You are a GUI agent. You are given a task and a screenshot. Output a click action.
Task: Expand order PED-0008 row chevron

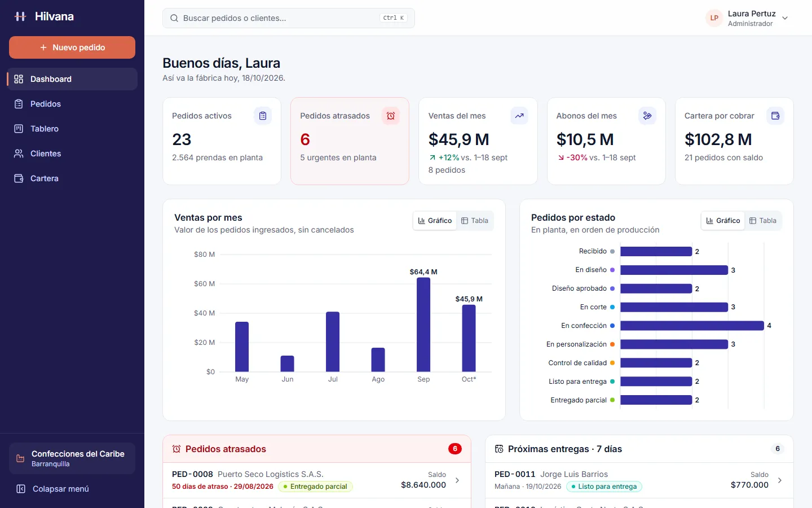tap(457, 480)
